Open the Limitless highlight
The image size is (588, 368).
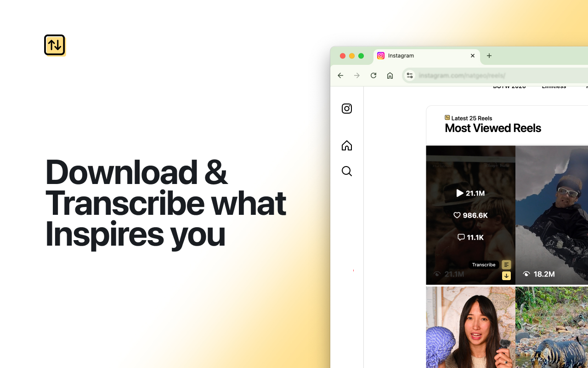(x=554, y=86)
